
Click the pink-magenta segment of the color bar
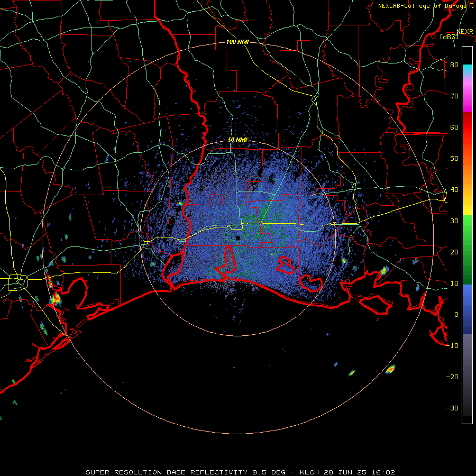click(x=467, y=94)
